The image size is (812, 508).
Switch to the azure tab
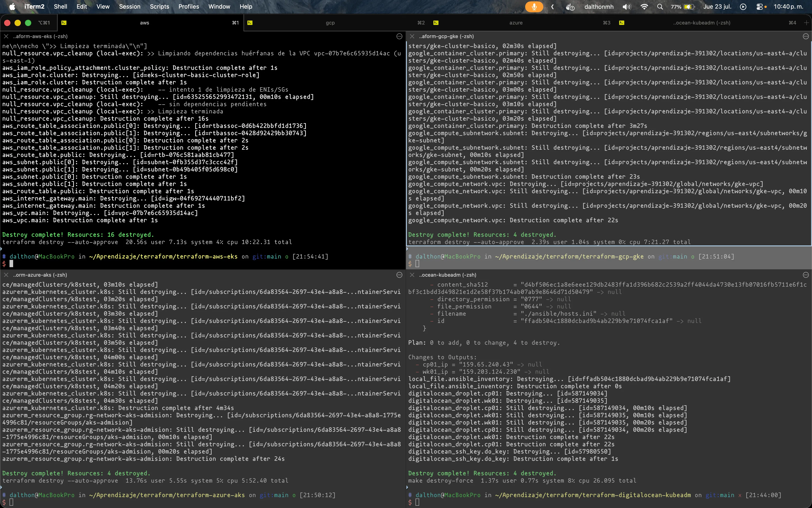pos(516,23)
